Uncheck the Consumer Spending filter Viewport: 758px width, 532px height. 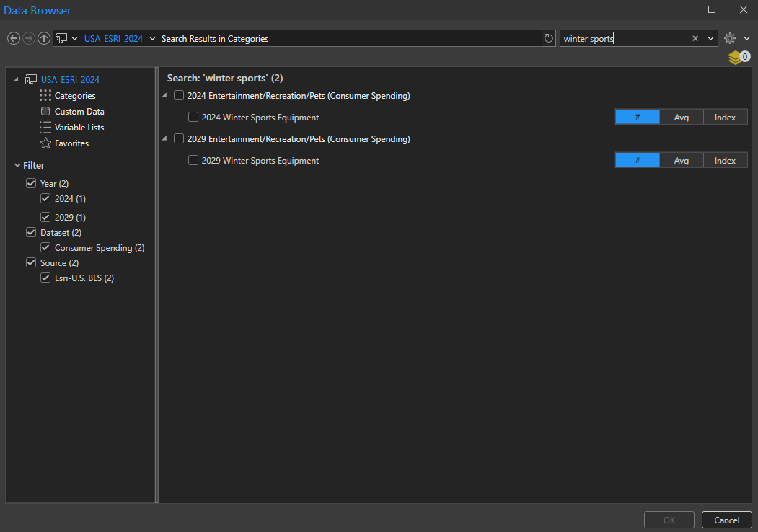click(x=45, y=247)
